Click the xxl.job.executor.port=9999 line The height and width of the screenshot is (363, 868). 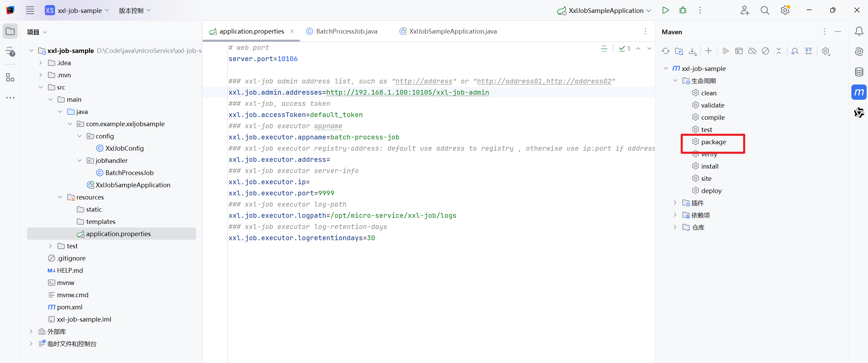tap(281, 193)
